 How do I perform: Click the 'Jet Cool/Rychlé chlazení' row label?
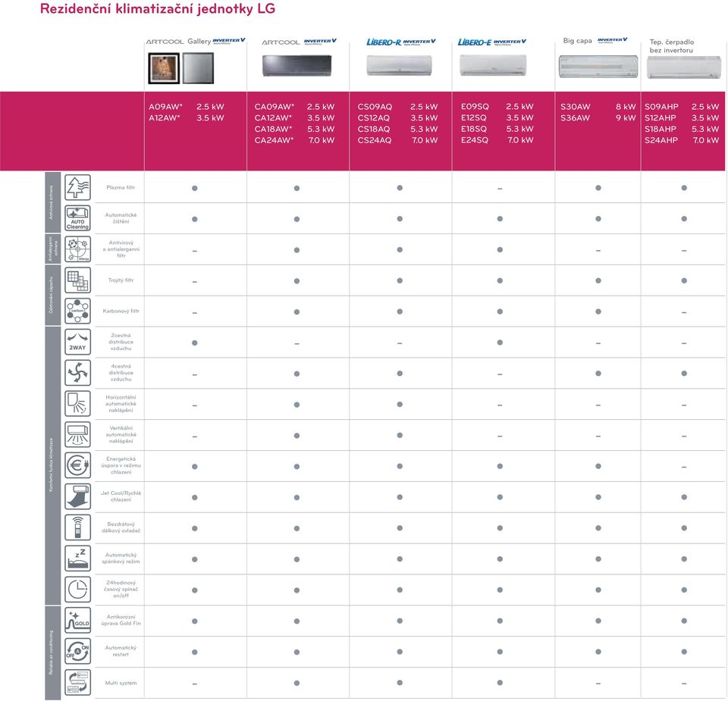(x=121, y=496)
